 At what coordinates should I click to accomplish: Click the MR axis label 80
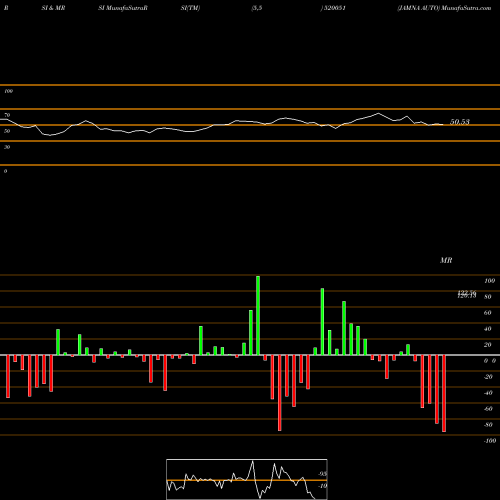tap(488, 297)
